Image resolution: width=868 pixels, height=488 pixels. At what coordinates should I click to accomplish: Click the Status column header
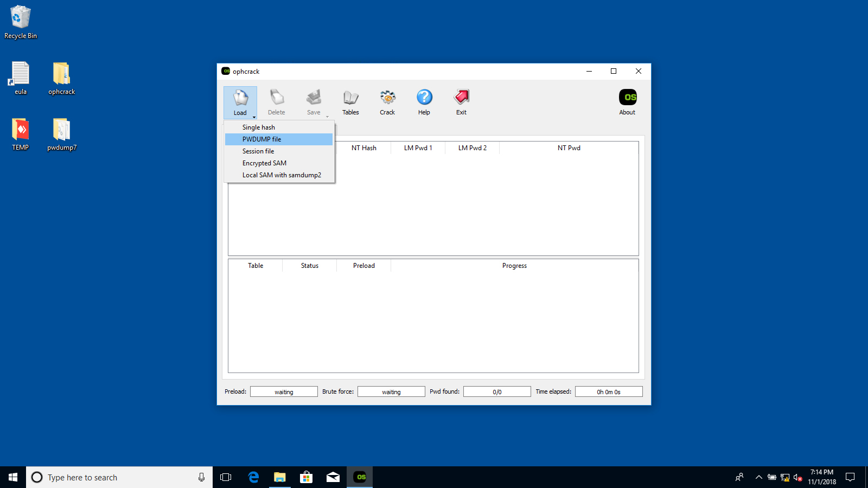tap(310, 266)
